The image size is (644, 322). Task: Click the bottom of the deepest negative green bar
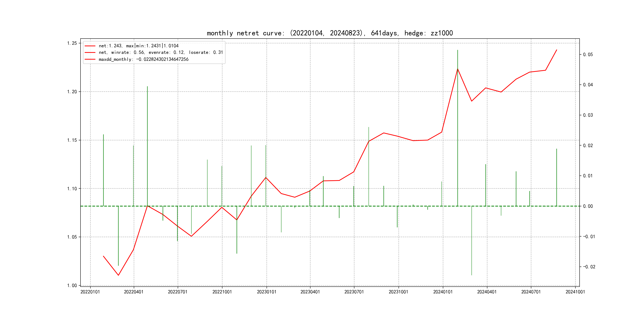(x=471, y=275)
